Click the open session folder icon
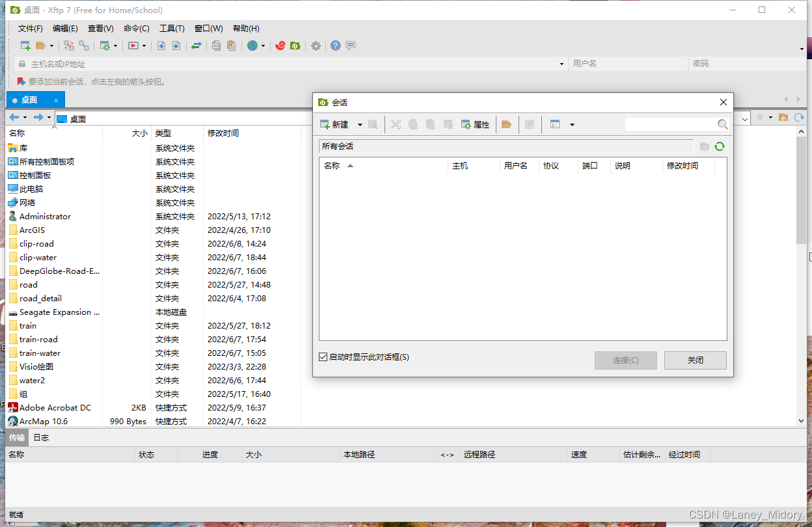 [x=40, y=46]
